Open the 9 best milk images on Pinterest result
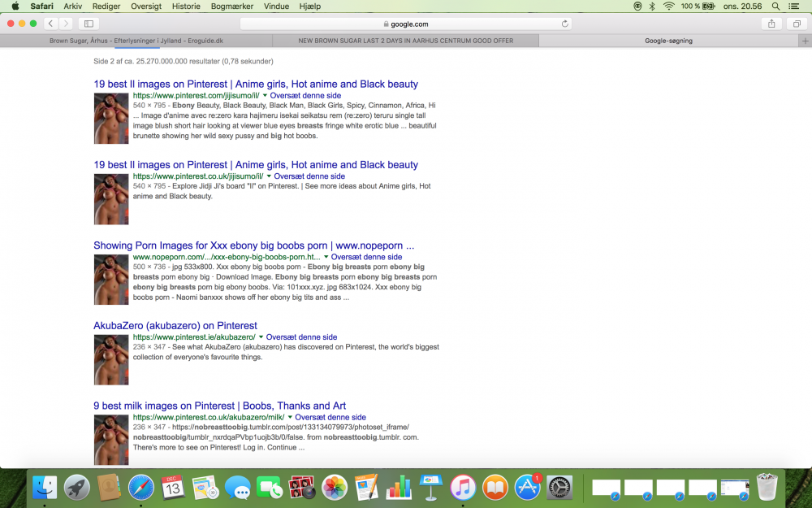 [x=219, y=406]
